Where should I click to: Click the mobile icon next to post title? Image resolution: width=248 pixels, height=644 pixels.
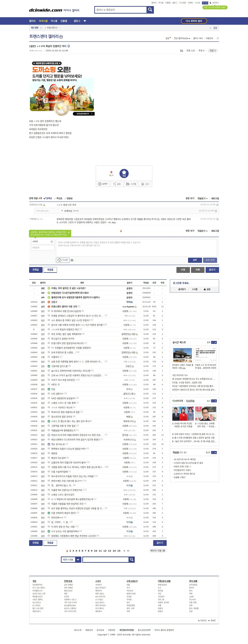point(69,46)
